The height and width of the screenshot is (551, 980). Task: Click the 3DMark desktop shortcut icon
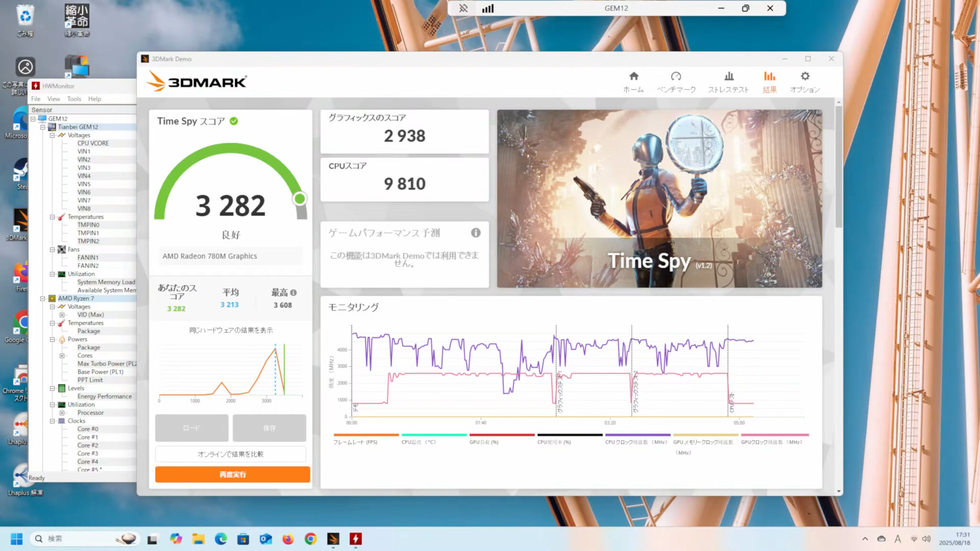click(18, 225)
